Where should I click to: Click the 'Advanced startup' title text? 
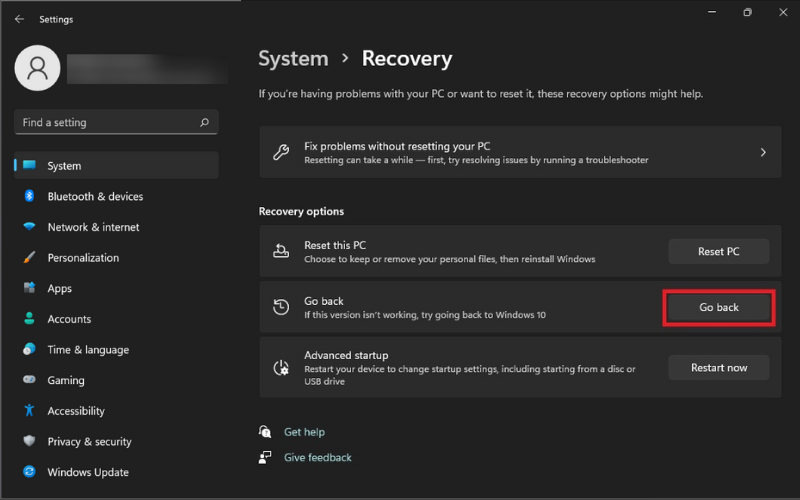point(346,355)
